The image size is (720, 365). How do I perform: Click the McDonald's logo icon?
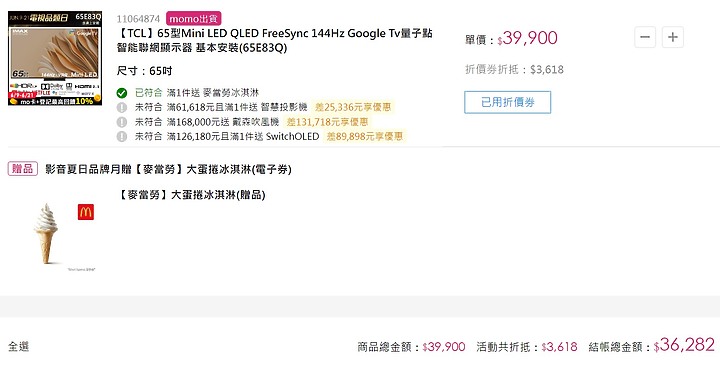(x=86, y=212)
